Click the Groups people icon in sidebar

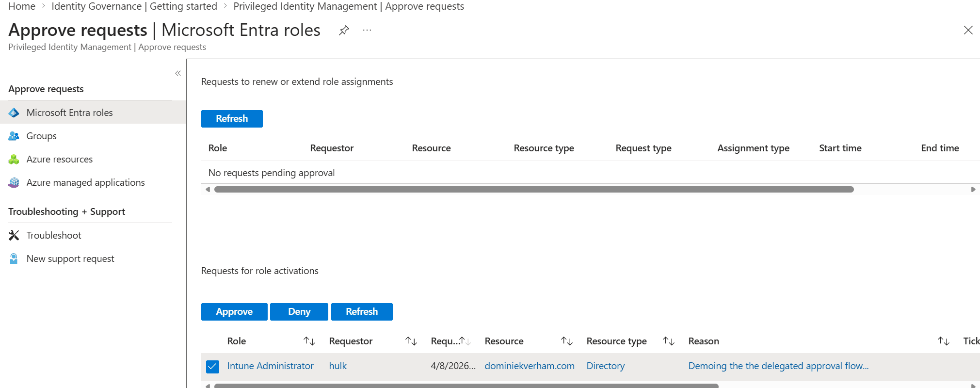(x=14, y=136)
